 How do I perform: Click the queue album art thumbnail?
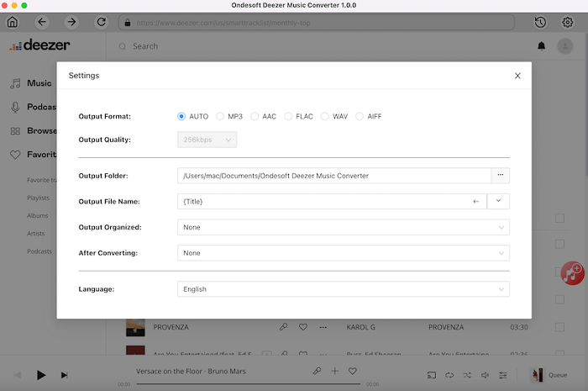(x=538, y=375)
